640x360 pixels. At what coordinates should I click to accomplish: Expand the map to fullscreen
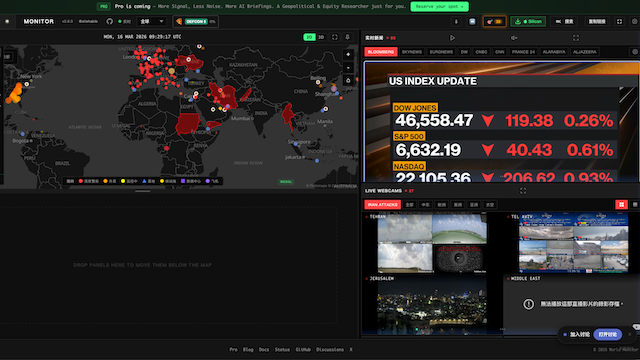click(335, 37)
